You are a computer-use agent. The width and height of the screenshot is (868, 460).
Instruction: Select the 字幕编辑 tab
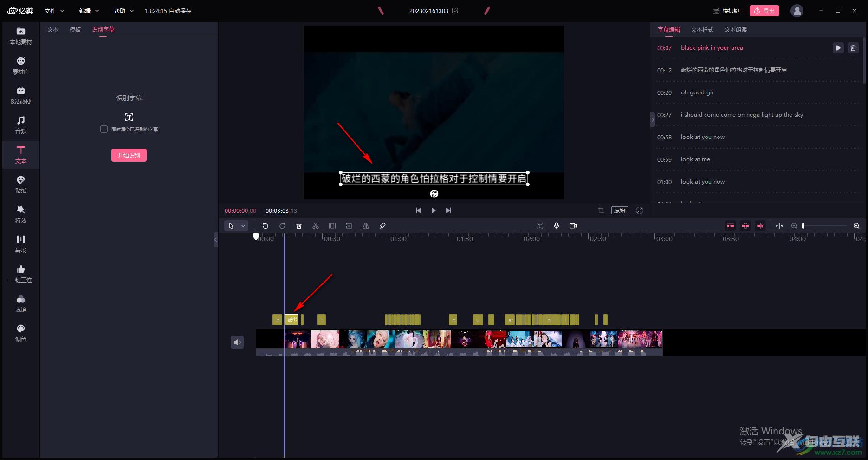coord(669,29)
